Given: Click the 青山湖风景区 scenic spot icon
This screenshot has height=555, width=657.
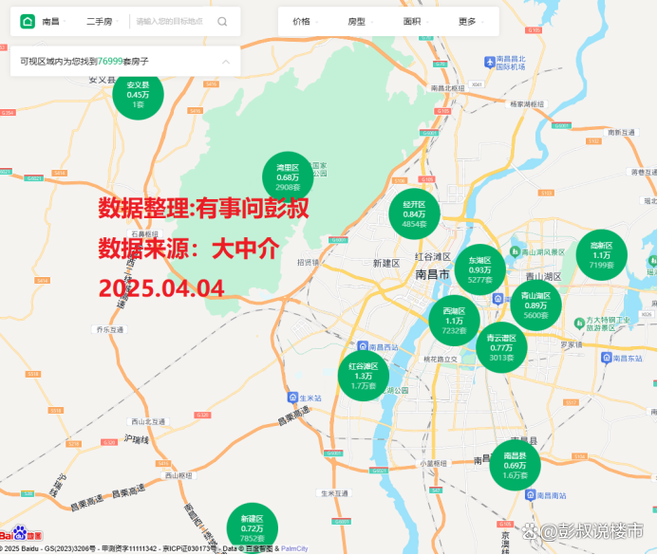Looking at the screenshot, I should click(x=515, y=251).
